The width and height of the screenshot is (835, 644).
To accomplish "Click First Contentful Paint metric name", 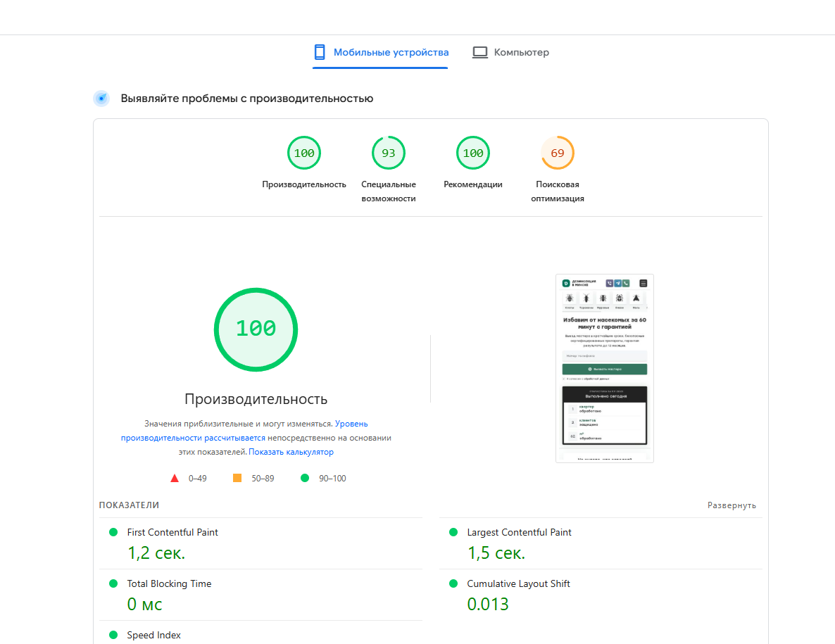I will (x=172, y=532).
